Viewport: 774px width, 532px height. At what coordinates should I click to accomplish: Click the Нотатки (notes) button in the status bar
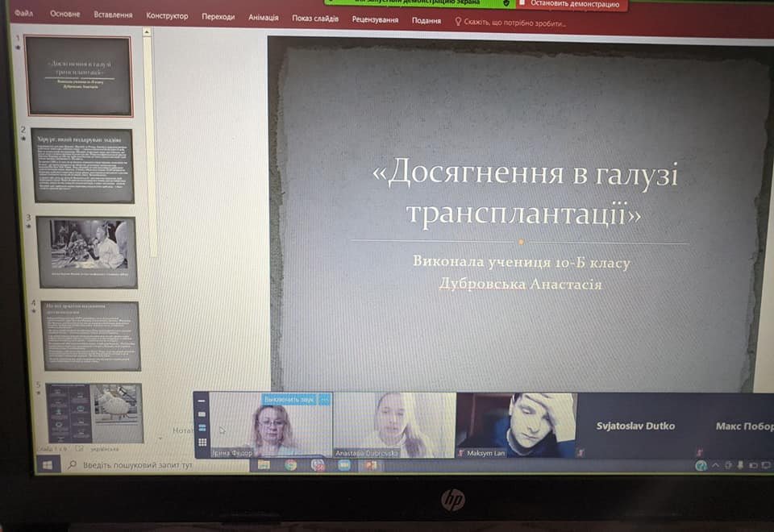181,430
